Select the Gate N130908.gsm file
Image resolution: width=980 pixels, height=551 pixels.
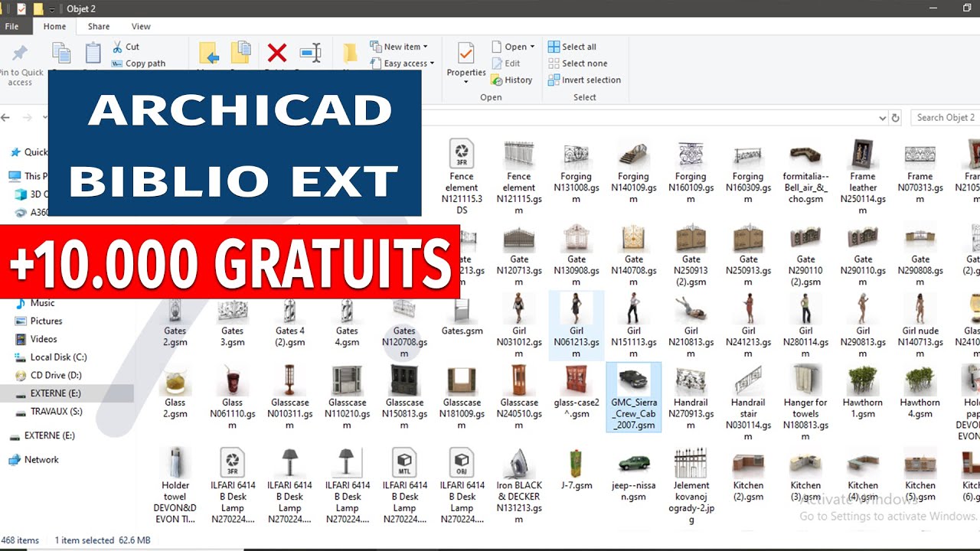pos(577,255)
